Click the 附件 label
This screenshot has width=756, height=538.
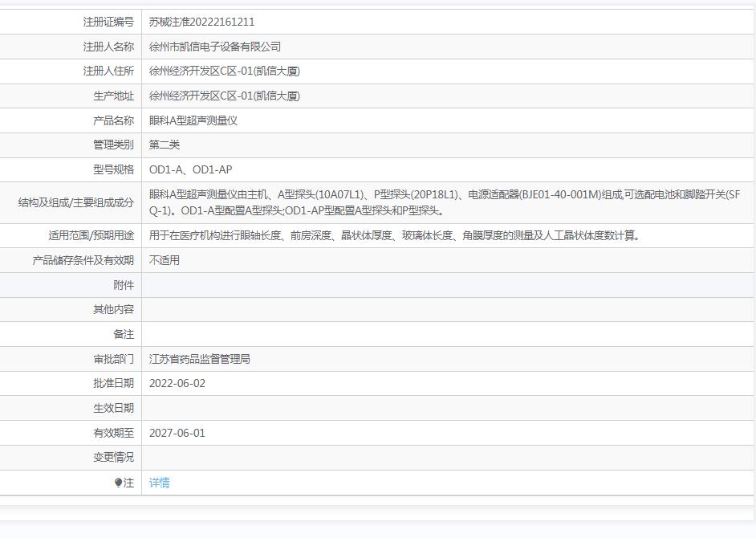(x=124, y=285)
